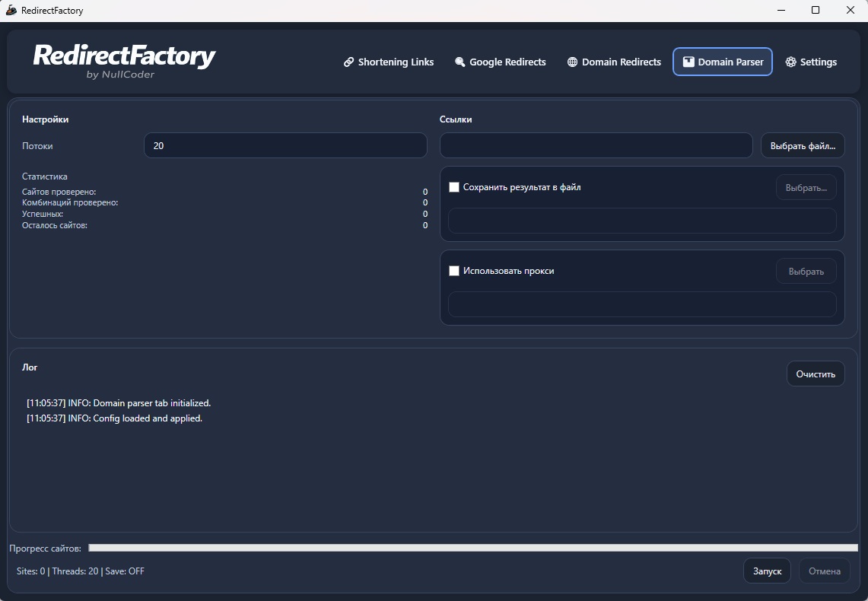Click the Выбрать button for the proxy
Image resolution: width=868 pixels, height=601 pixels.
tap(806, 271)
